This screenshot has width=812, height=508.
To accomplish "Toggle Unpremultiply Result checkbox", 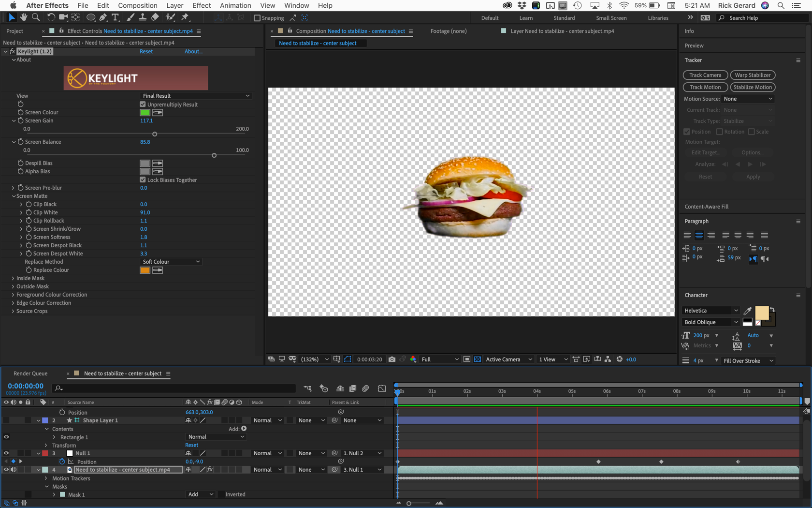I will click(x=143, y=105).
